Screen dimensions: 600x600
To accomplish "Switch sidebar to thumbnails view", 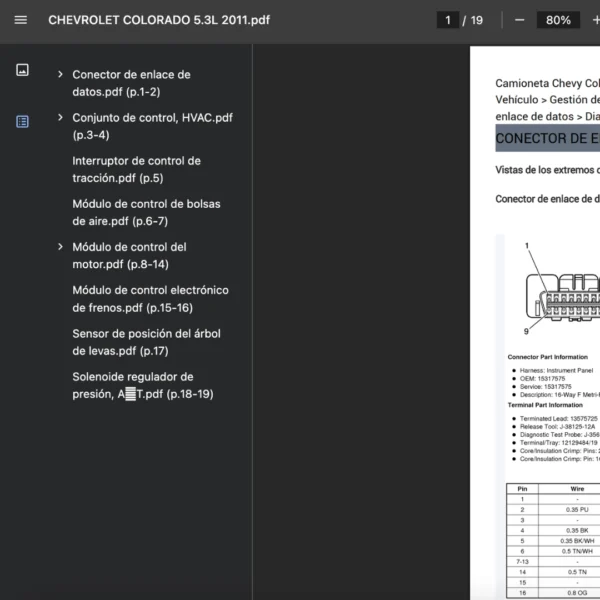I will 22,70.
